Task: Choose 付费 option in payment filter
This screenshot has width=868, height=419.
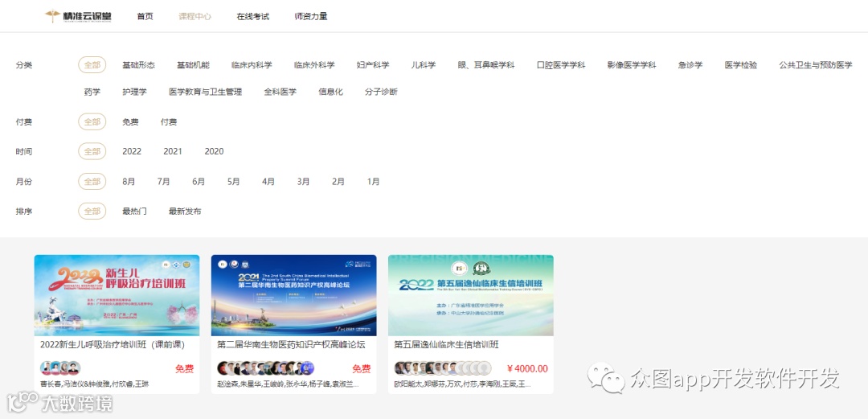Action: pyautogui.click(x=169, y=122)
